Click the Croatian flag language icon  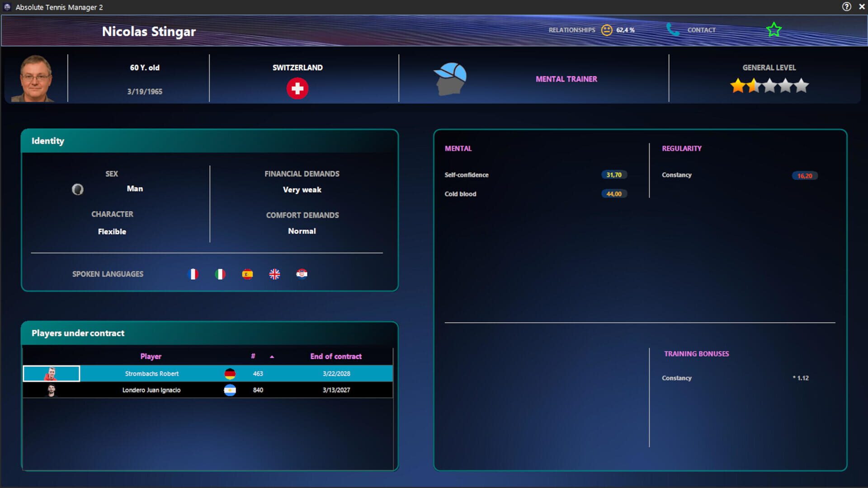pyautogui.click(x=302, y=274)
